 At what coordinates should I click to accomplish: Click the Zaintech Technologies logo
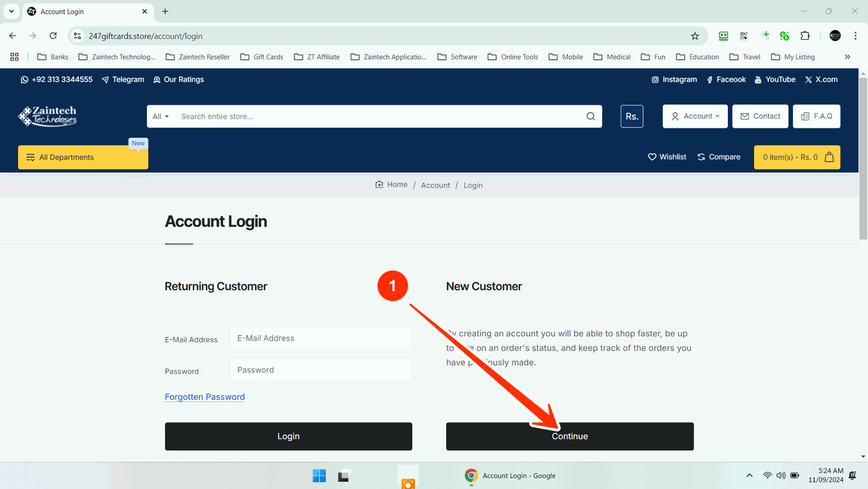click(47, 116)
